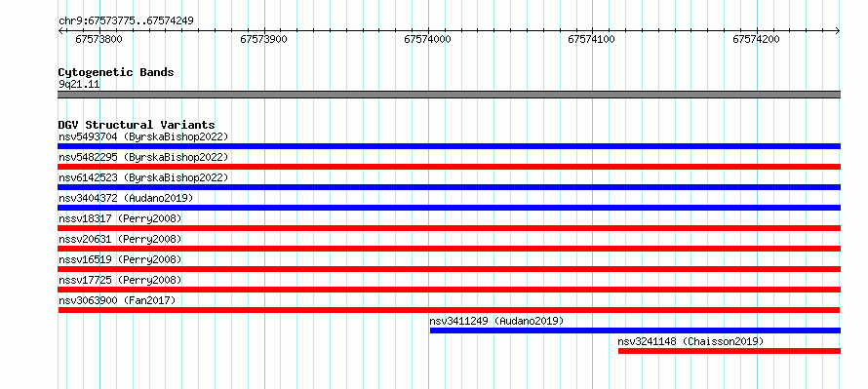Click the gray 9q21.11 cytogenetic band bar

click(x=449, y=95)
